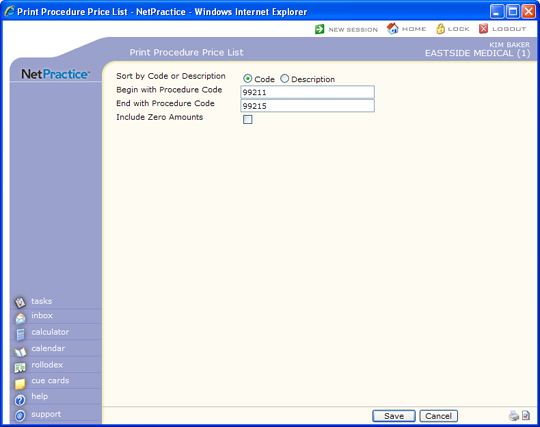Select the Description sort radio button
The image size is (540, 427).
pyautogui.click(x=284, y=79)
